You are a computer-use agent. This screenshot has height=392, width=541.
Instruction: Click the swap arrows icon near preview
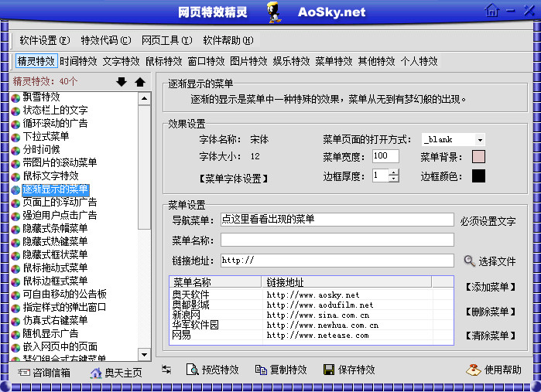point(166,370)
